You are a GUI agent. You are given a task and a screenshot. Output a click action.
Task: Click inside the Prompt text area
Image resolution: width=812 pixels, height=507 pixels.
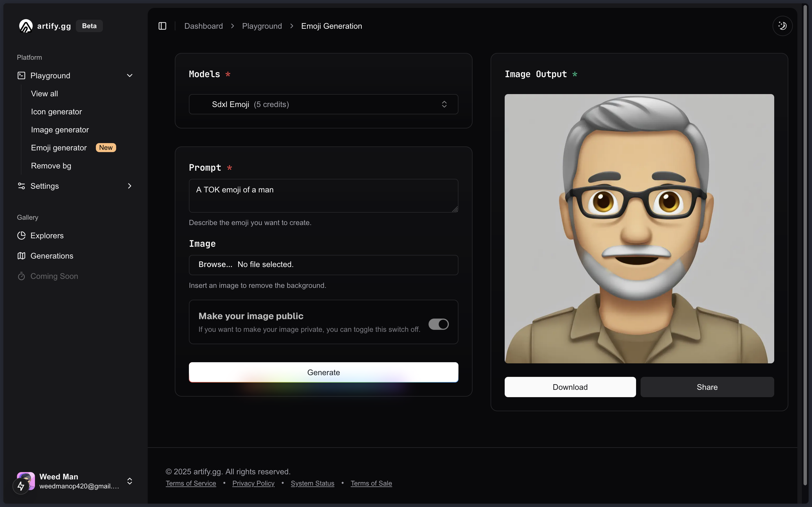point(323,195)
